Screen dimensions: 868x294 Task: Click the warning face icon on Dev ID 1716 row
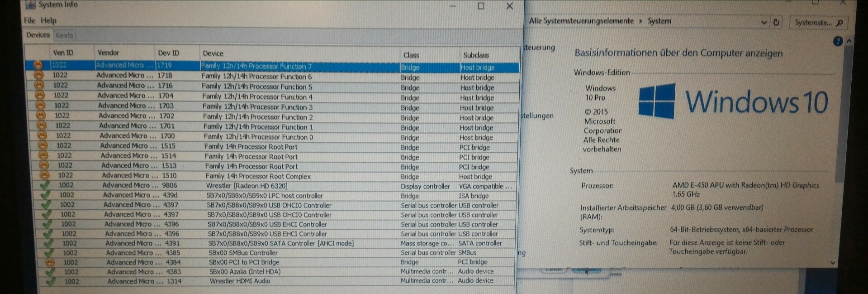point(40,85)
